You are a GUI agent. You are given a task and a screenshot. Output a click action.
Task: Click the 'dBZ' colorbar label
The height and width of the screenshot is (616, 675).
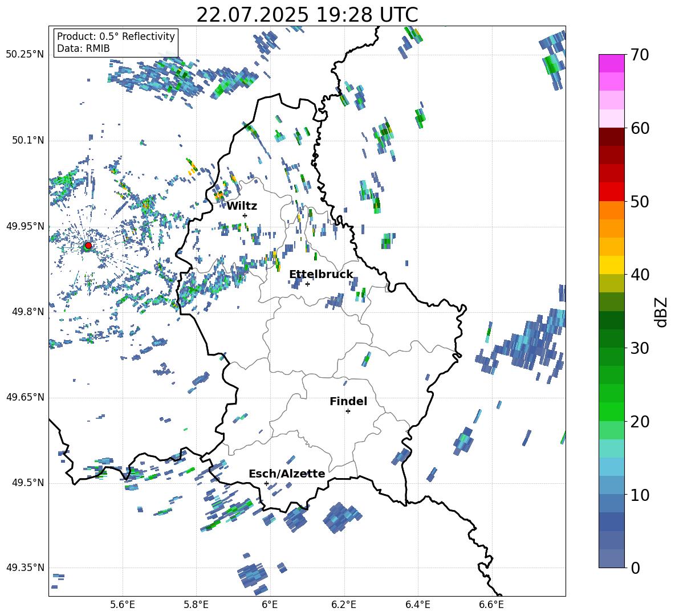[661, 312]
